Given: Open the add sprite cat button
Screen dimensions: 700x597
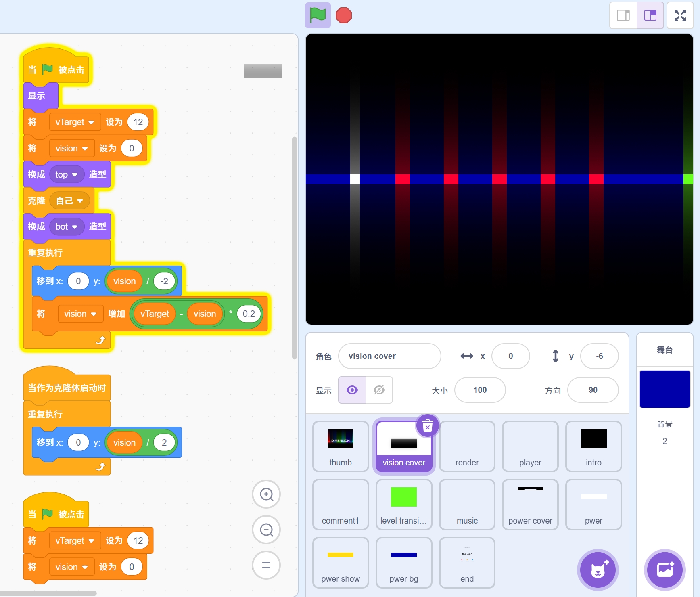Looking at the screenshot, I should coord(598,570).
